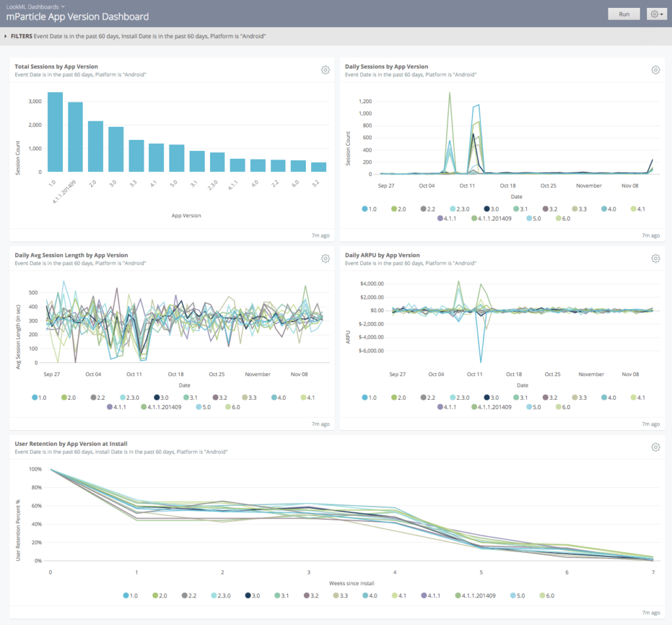
Task: Toggle 2.3.0 series in Daily Sessions legend
Action: [x=459, y=209]
